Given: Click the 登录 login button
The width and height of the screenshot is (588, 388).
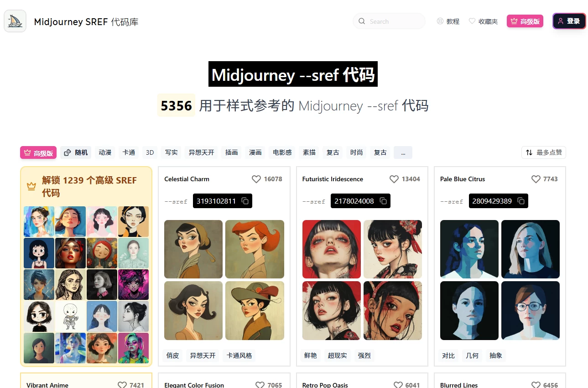Looking at the screenshot, I should click(569, 21).
